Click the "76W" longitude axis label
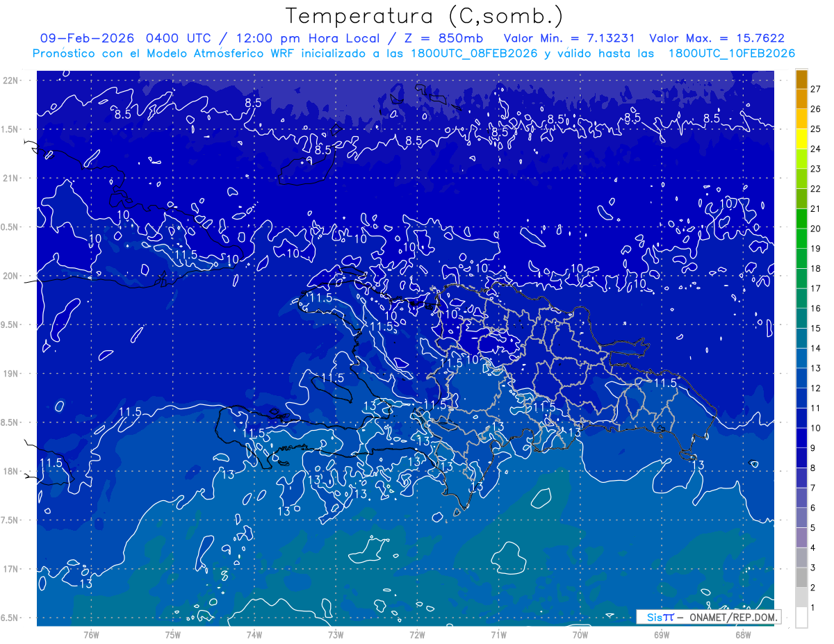Screen dimensions: 834x644 (91, 634)
